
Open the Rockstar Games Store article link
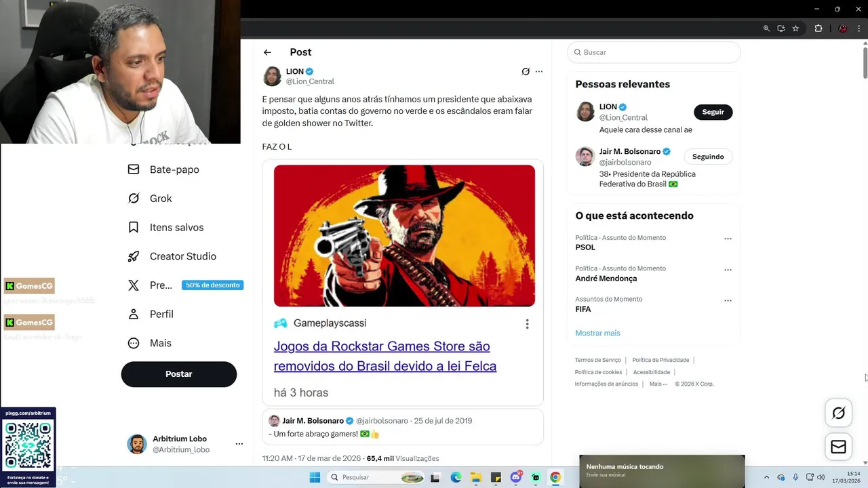pyautogui.click(x=385, y=356)
